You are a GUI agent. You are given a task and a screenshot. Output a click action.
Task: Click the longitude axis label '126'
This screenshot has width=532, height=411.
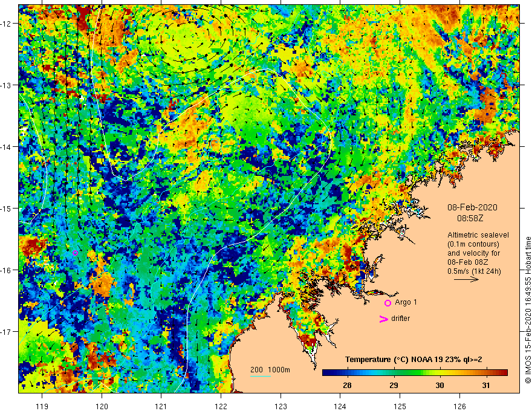point(459,406)
